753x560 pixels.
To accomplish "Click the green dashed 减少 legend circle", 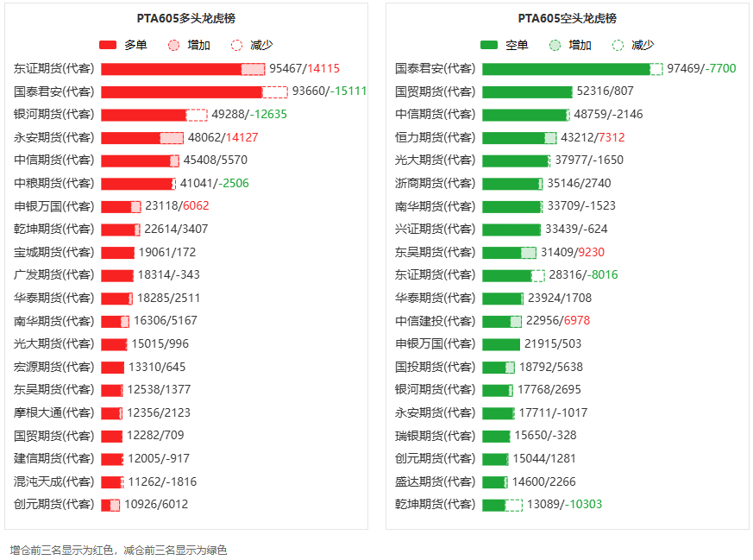I will point(618,45).
